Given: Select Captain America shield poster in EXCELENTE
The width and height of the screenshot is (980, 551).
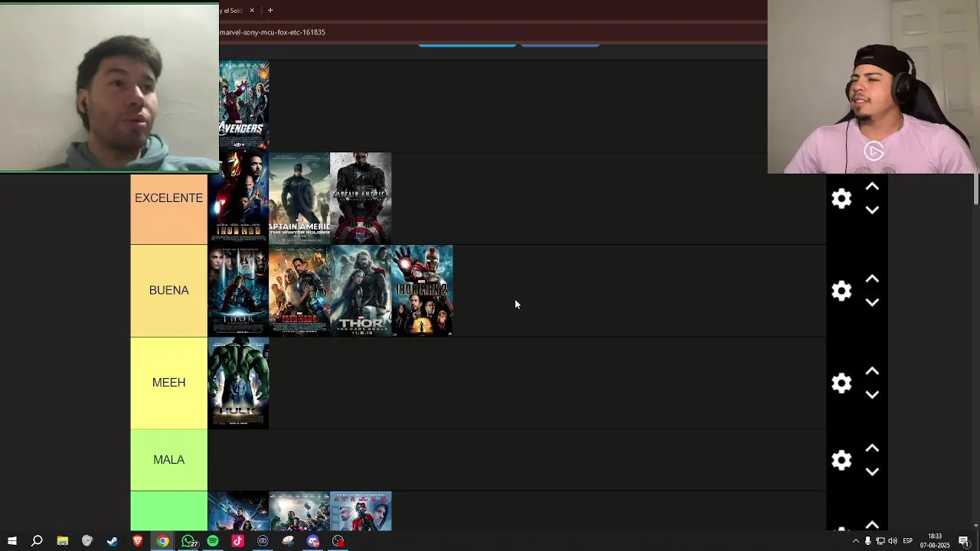Looking at the screenshot, I should 361,198.
